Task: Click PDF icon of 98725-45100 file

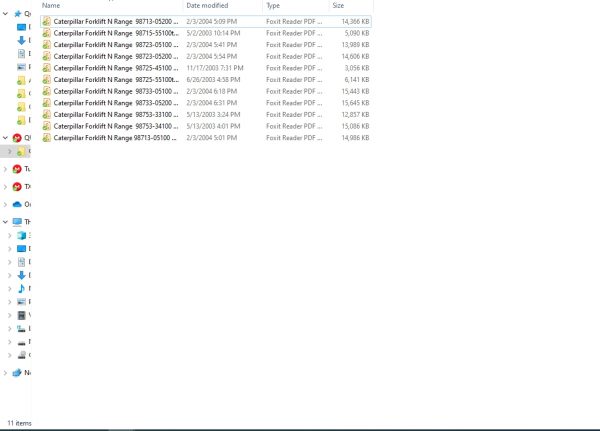Action: point(46,68)
